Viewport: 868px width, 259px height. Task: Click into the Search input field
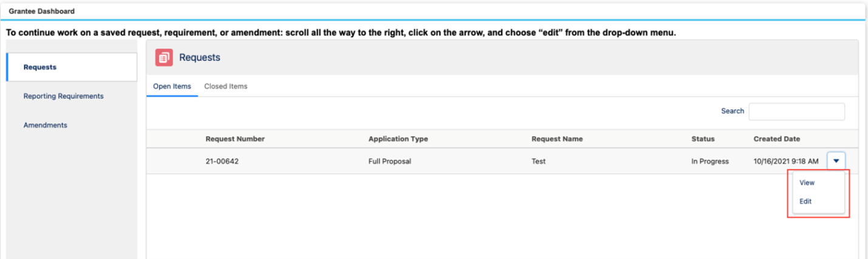[796, 111]
